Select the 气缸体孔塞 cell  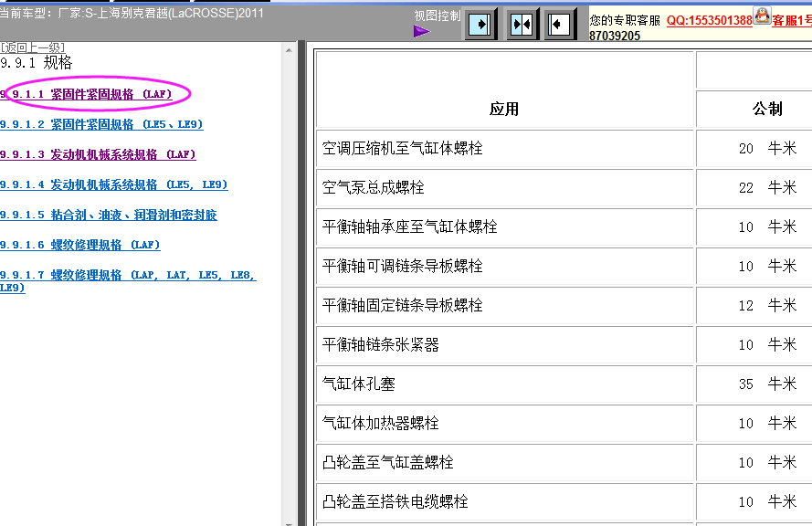coord(504,384)
